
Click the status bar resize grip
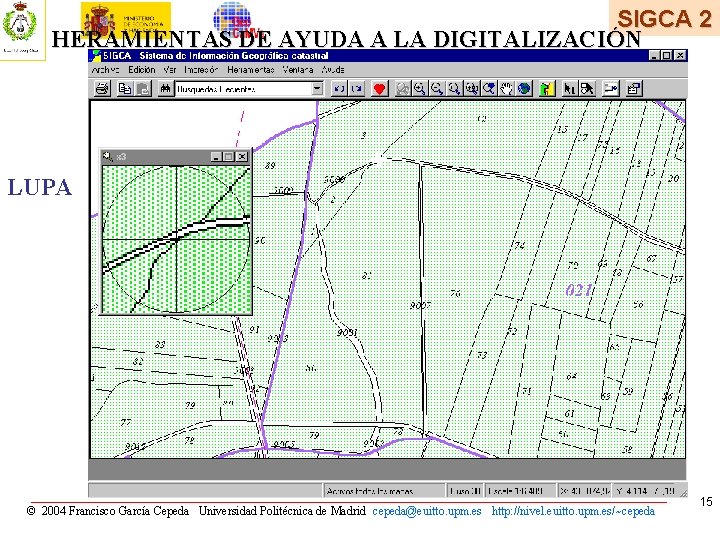[683, 493]
